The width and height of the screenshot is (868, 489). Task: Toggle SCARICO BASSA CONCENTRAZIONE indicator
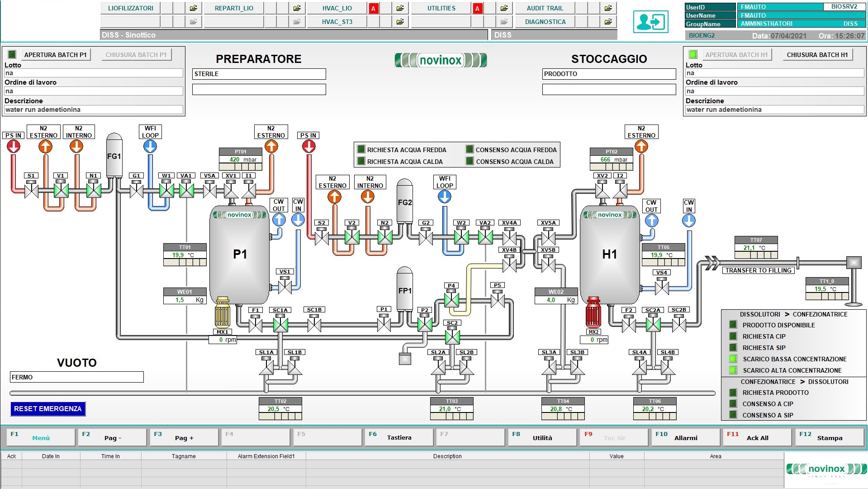pyautogui.click(x=733, y=359)
